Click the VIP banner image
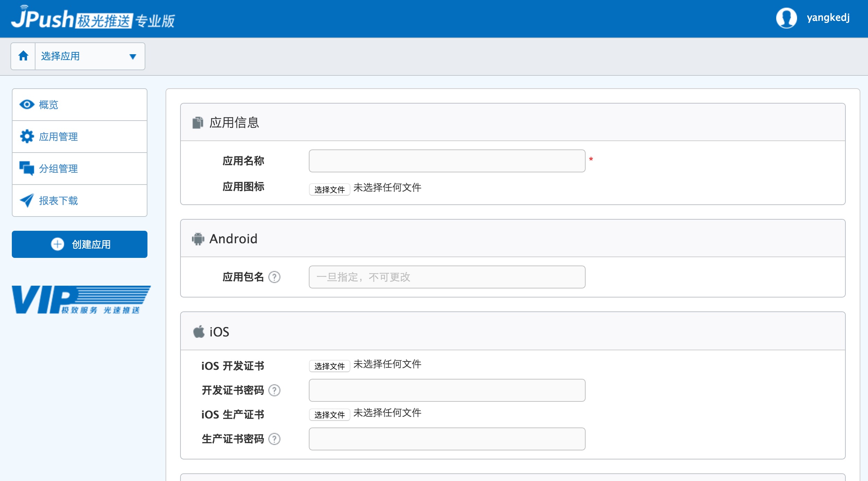 pos(81,300)
